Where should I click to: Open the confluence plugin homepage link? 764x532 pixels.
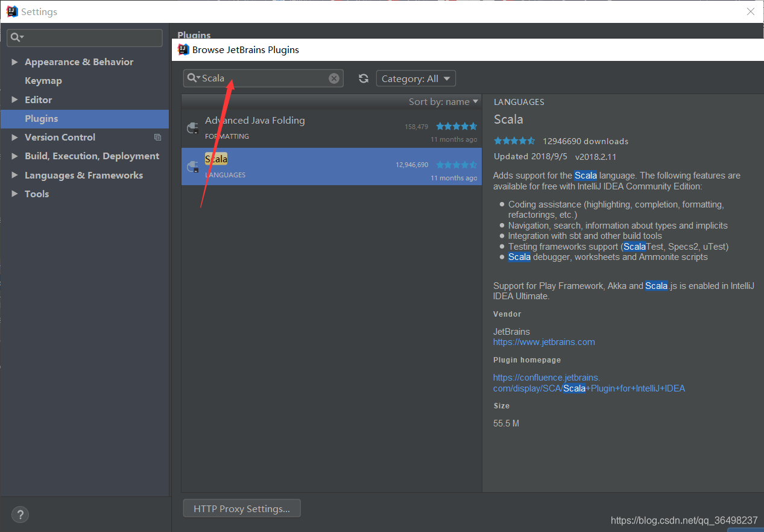pos(589,383)
